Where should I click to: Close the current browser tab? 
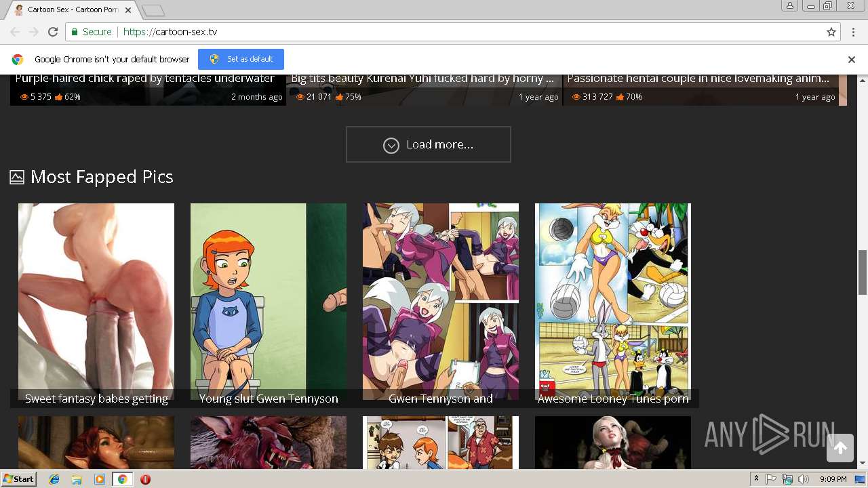point(128,10)
